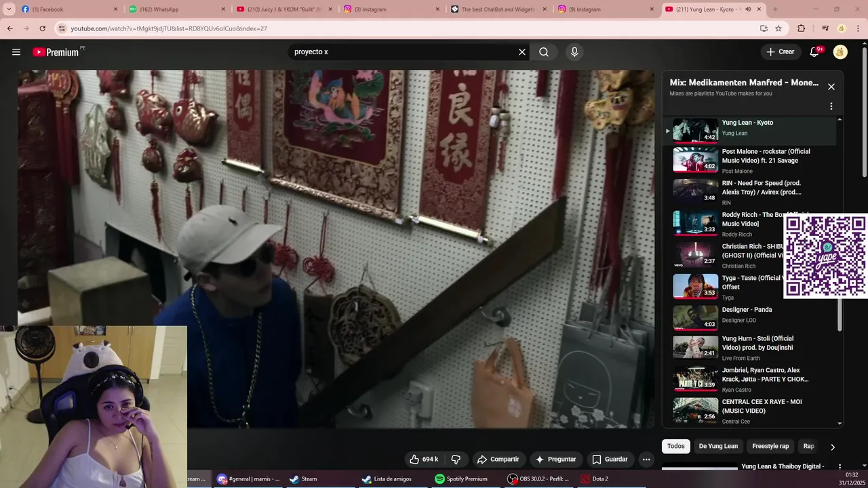Open OBS 30.0.2 from the taskbar

pos(538,479)
